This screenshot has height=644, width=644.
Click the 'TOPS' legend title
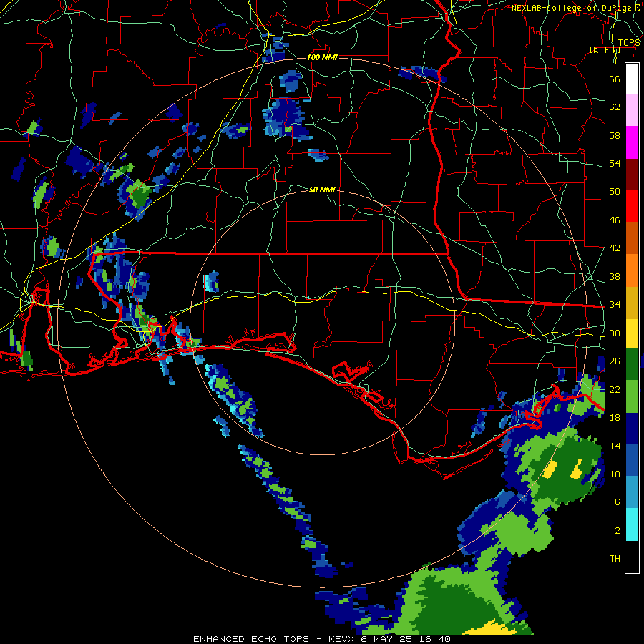[629, 43]
